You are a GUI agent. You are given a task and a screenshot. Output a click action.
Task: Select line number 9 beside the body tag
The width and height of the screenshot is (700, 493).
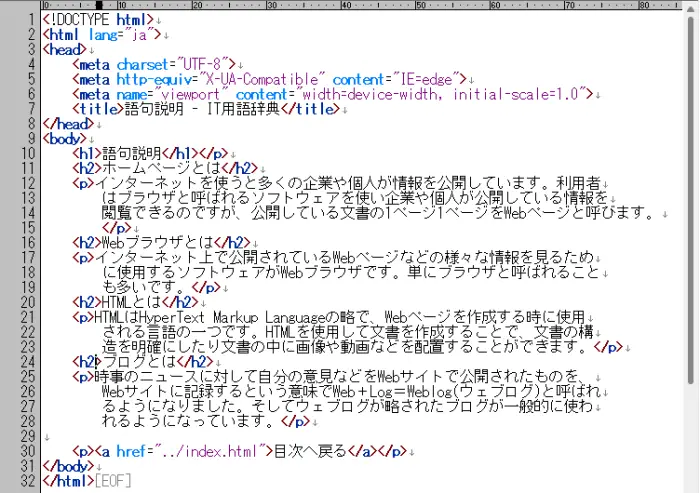tap(31, 138)
